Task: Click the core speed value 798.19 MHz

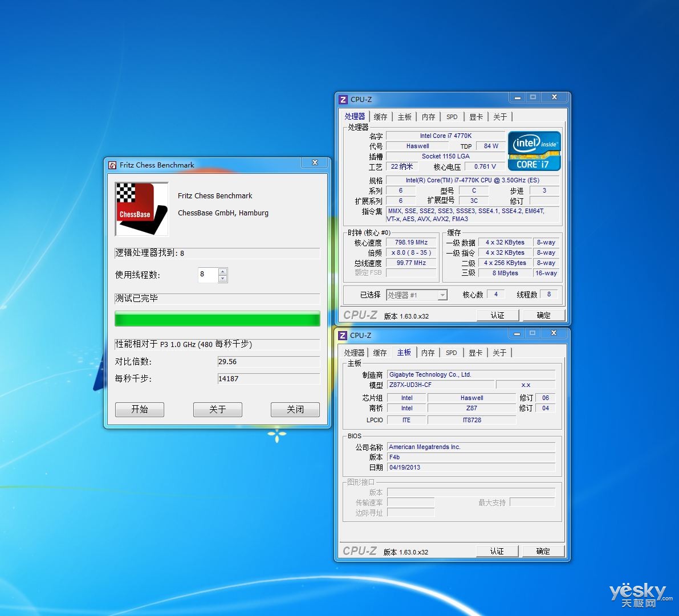Action: click(411, 242)
